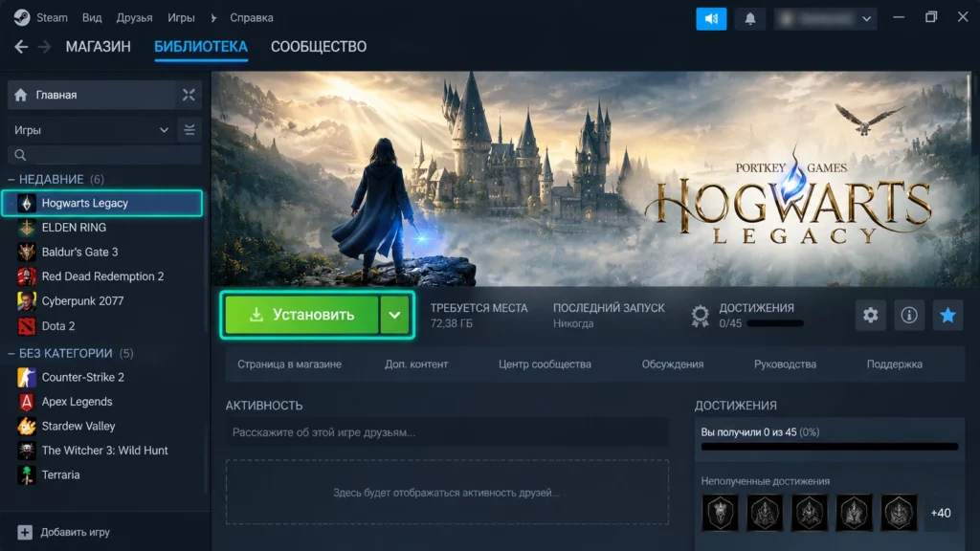Click the achievements progress bar 0 из 45
980x551 pixels.
point(830,447)
